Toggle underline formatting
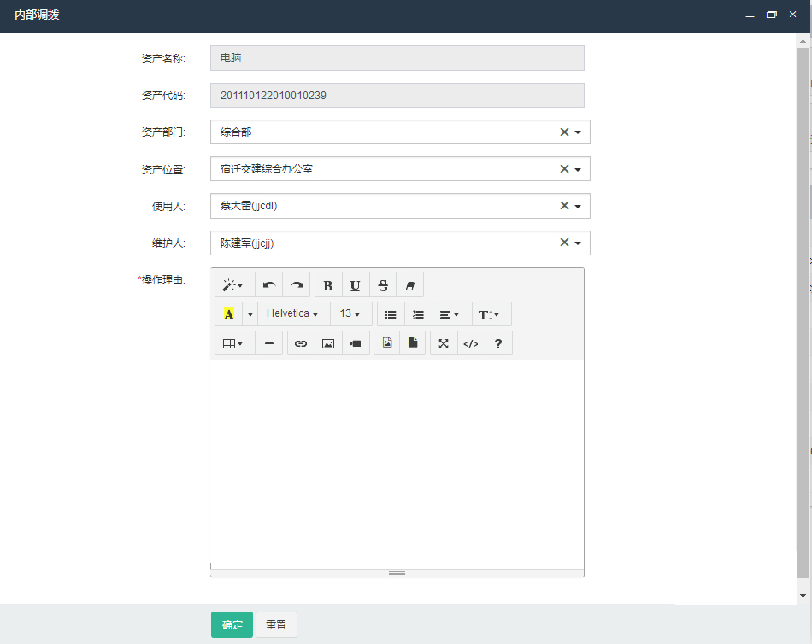Screen dimensions: 812x644 pyautogui.click(x=356, y=285)
